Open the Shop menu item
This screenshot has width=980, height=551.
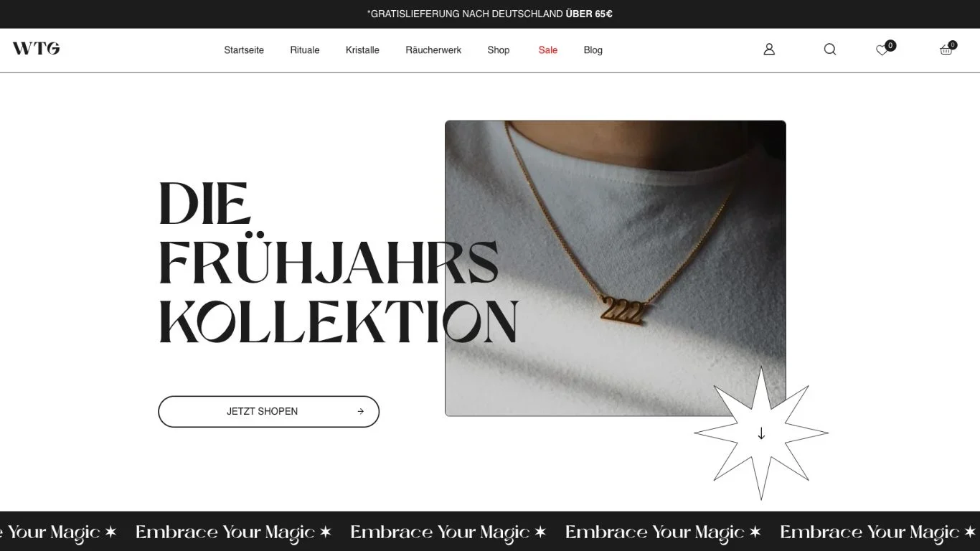(x=499, y=50)
